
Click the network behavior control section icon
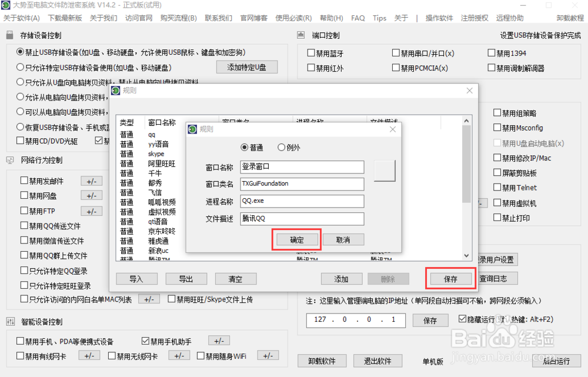[x=10, y=160]
